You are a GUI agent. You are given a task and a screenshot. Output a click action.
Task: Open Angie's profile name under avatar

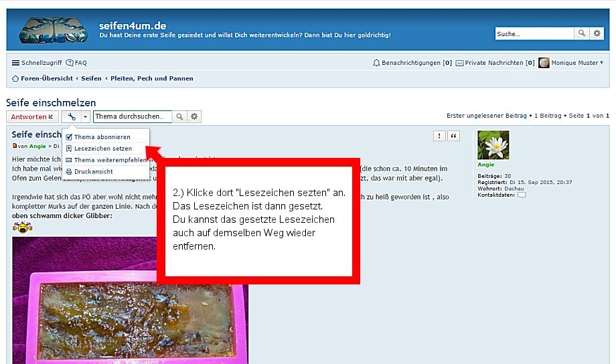pos(486,165)
